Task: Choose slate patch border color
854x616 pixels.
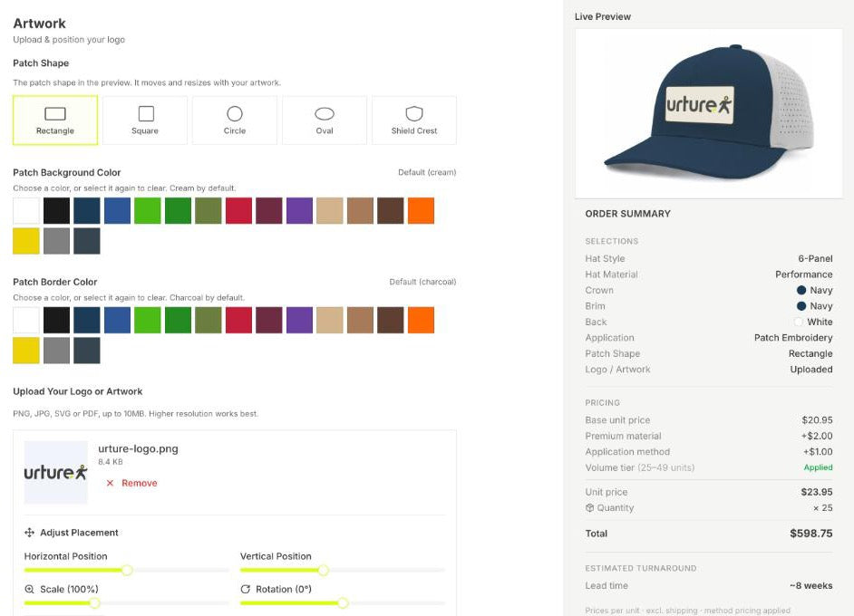Action: 87,351
